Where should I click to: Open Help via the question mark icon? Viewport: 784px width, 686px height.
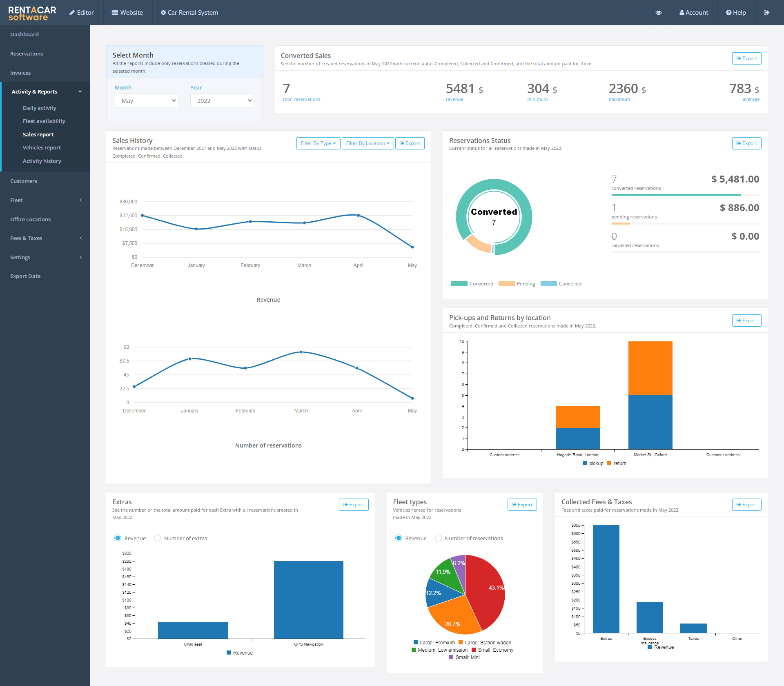tap(728, 13)
